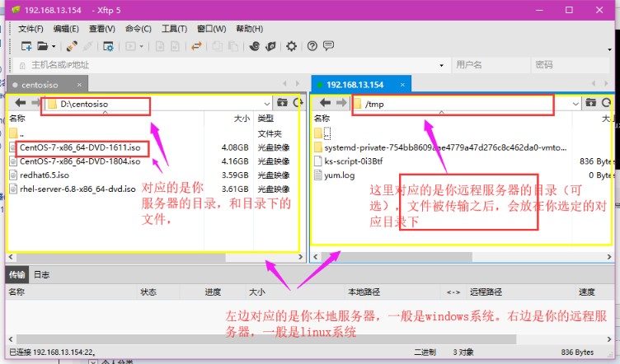Image resolution: width=620 pixels, height=364 pixels.
Task: Open the 编辑(E) menu
Action: click(66, 29)
